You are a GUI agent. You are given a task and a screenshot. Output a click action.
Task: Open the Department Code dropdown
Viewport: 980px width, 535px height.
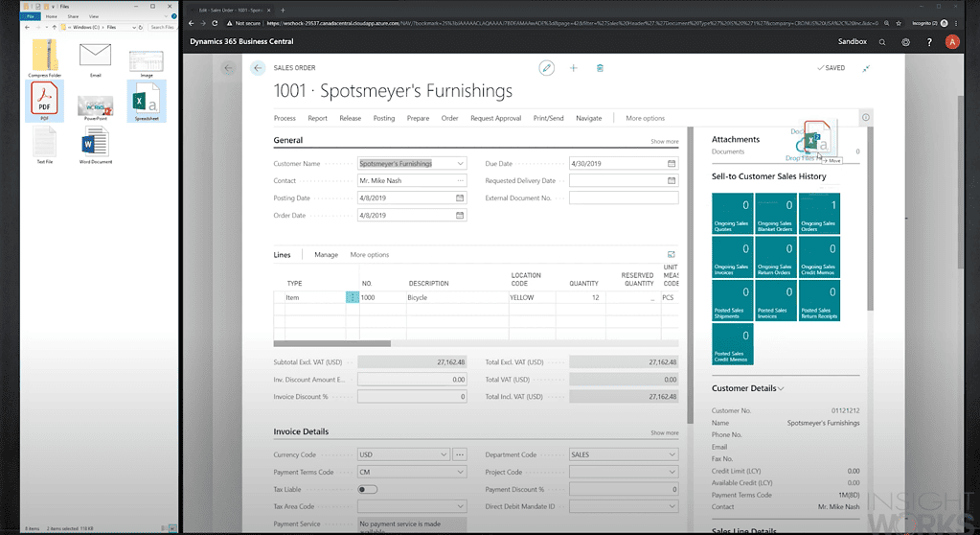tap(672, 454)
